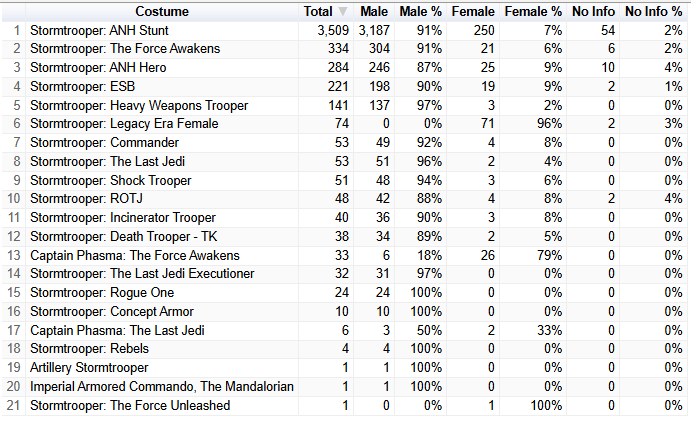Select the Stormtrooper: ESB row
The image size is (691, 423).
[x=346, y=86]
